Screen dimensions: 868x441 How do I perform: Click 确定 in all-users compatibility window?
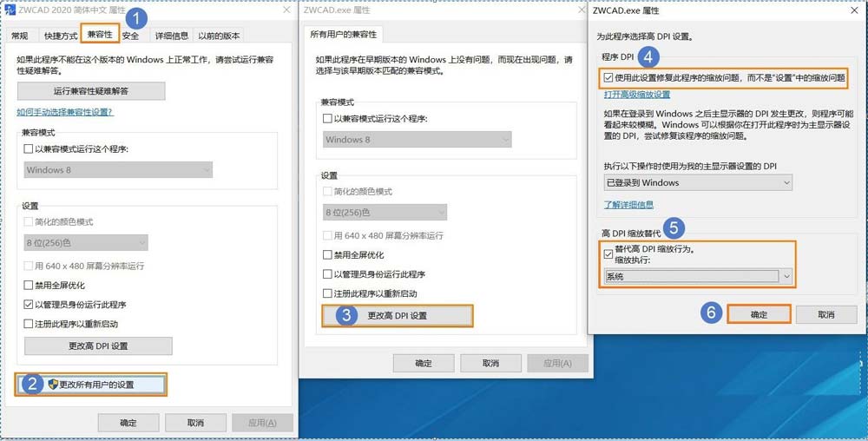(x=424, y=363)
